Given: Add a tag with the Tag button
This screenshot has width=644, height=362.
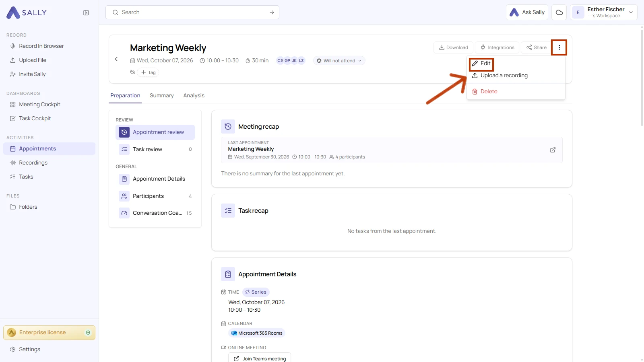Looking at the screenshot, I should pyautogui.click(x=148, y=72).
